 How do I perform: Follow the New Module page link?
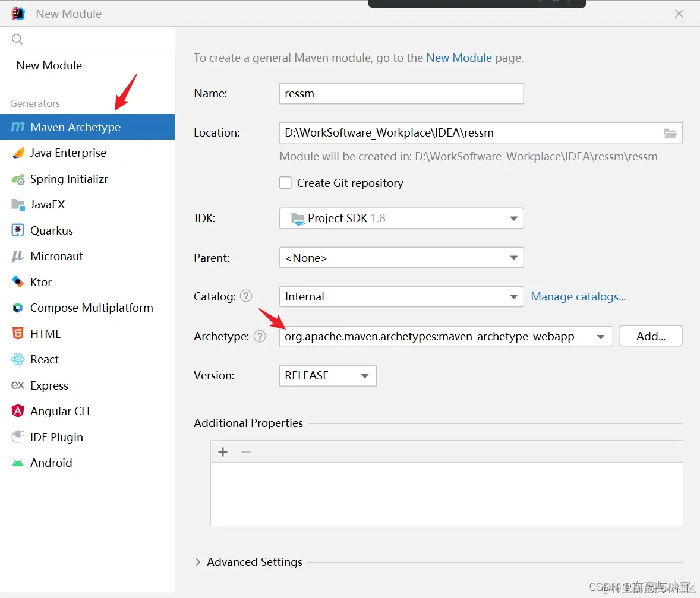(x=459, y=58)
